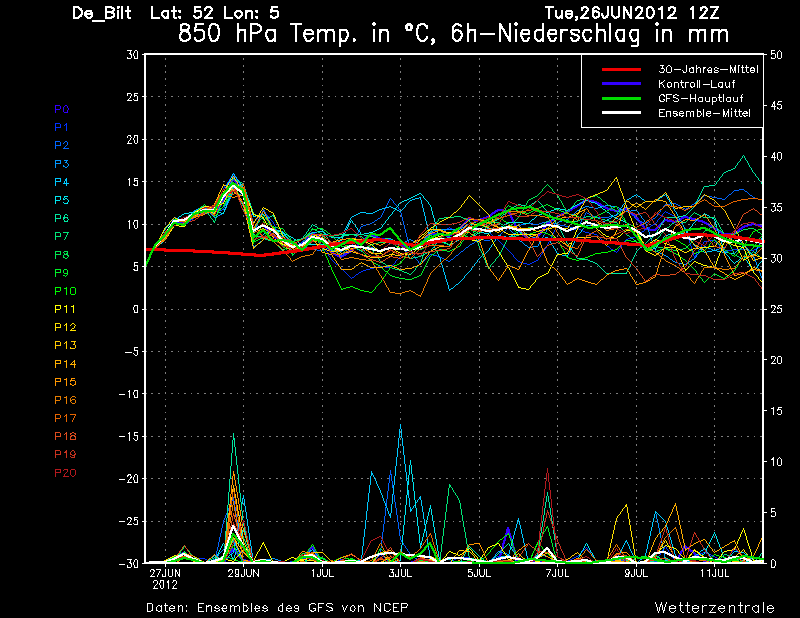
Task: Click the P7 ensemble member label
Action: coord(62,236)
